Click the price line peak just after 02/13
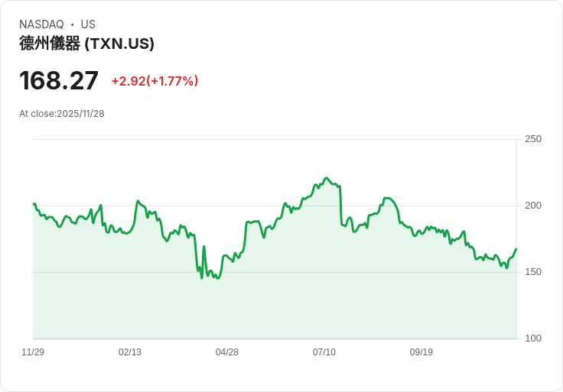 click(138, 201)
